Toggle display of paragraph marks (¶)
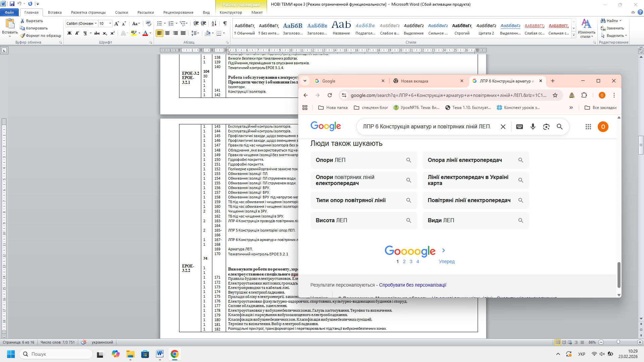This screenshot has width=644, height=362. coord(225,23)
